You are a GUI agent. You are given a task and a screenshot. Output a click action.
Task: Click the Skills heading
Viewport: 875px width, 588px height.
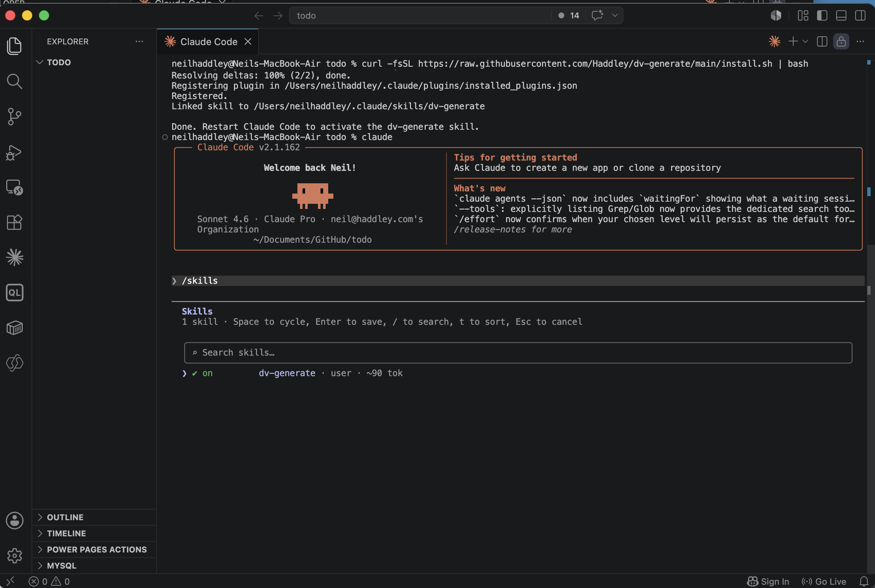click(197, 311)
